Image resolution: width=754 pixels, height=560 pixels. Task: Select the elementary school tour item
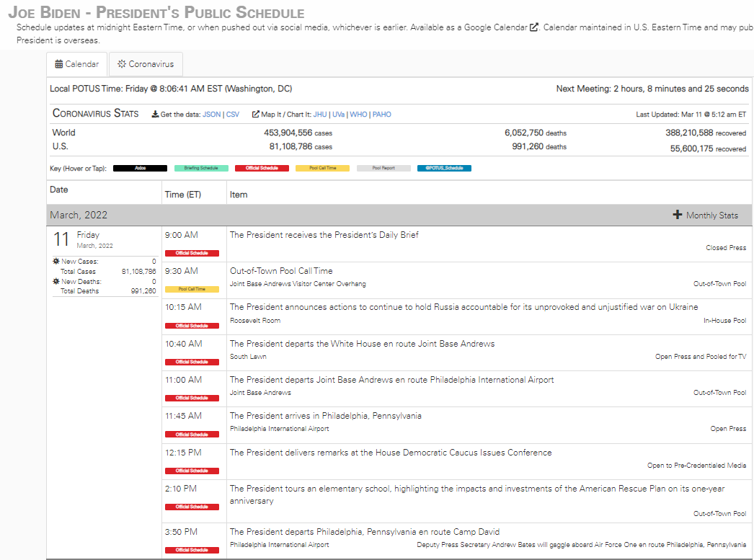point(477,494)
